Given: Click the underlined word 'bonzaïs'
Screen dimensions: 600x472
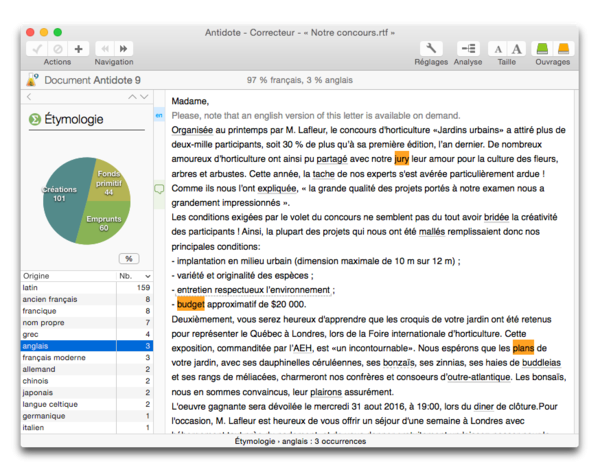Looking at the screenshot, I should 399,363.
